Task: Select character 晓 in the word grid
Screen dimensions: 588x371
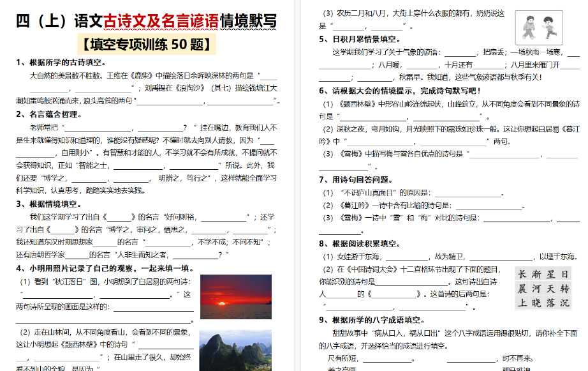Action: 537,302
